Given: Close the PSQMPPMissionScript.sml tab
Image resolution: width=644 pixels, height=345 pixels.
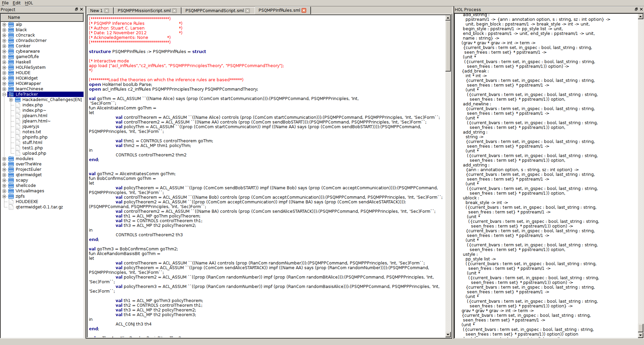Looking at the screenshot, I should [x=174, y=11].
